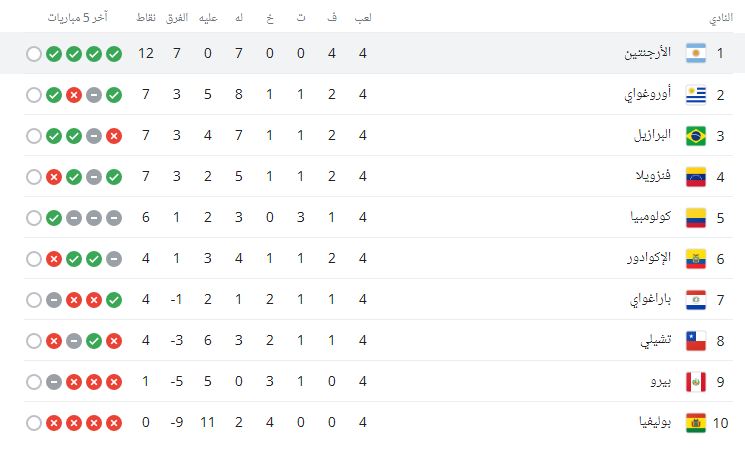745x459 pixels.
Task: Open the كولومبيا team link
Action: pyautogui.click(x=648, y=218)
